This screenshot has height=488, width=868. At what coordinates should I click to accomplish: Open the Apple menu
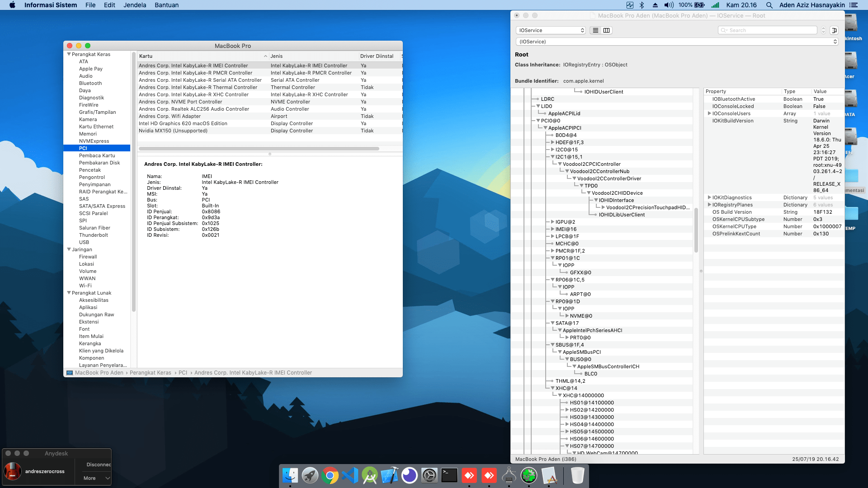pos(12,5)
